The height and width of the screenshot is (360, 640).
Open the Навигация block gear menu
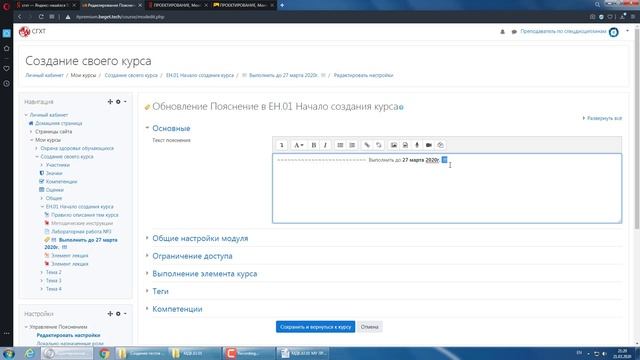point(120,102)
